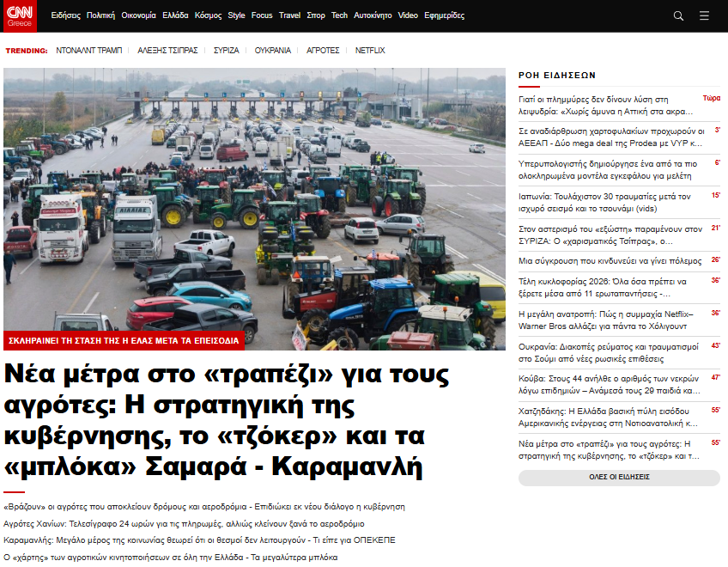Open the hamburger menu icon

(x=704, y=15)
